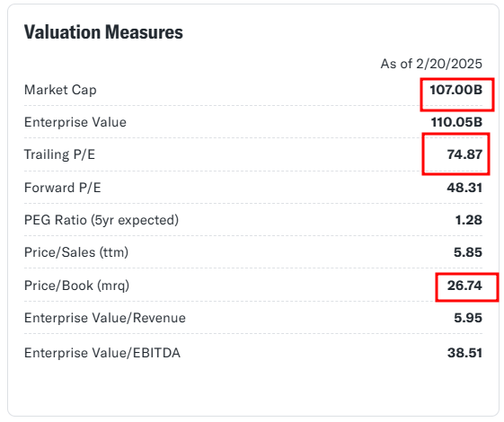Image resolution: width=504 pixels, height=422 pixels.
Task: Select the 107.00B market cap value
Action: click(x=456, y=90)
